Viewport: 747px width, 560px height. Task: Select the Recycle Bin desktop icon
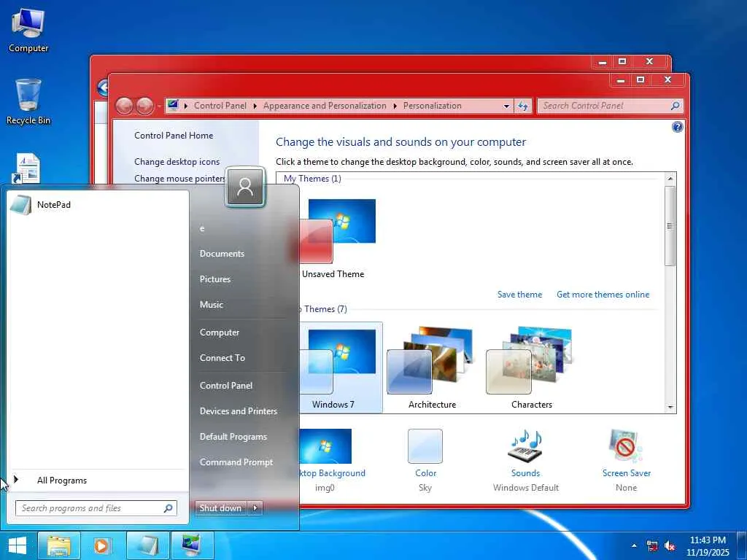click(28, 101)
